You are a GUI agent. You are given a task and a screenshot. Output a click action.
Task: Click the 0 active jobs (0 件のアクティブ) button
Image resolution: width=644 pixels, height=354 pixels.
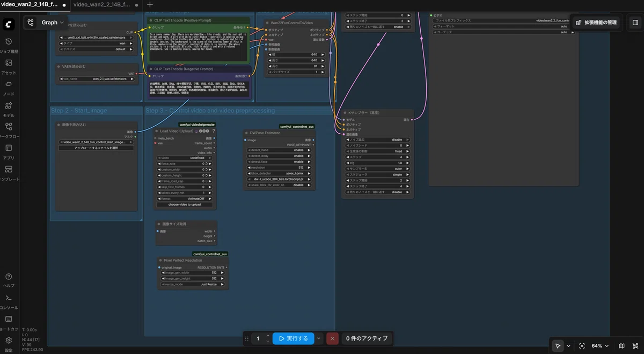click(367, 338)
